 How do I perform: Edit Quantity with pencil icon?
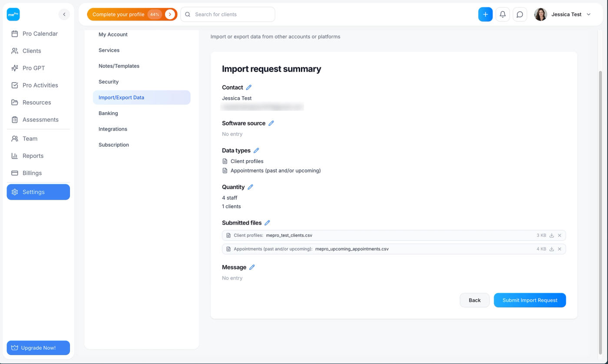point(250,187)
